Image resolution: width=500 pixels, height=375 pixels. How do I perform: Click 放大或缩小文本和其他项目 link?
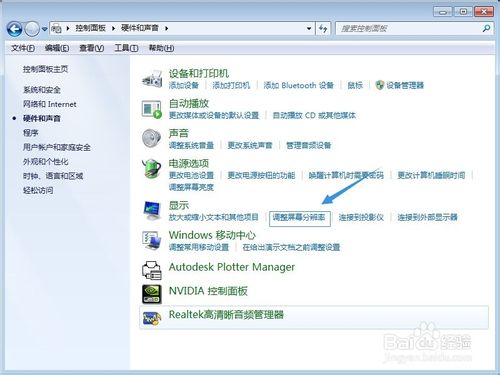click(x=214, y=217)
